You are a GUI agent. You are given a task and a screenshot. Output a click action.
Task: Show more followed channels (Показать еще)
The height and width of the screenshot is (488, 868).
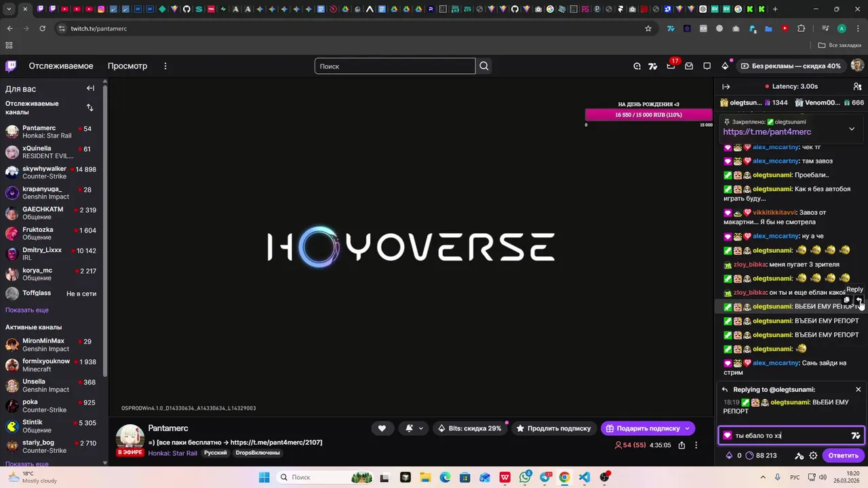point(27,310)
